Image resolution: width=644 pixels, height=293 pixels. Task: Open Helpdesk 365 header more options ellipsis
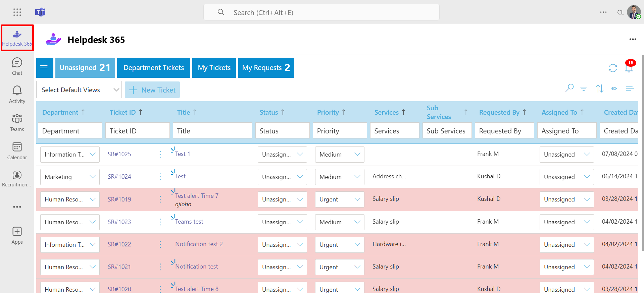click(633, 40)
